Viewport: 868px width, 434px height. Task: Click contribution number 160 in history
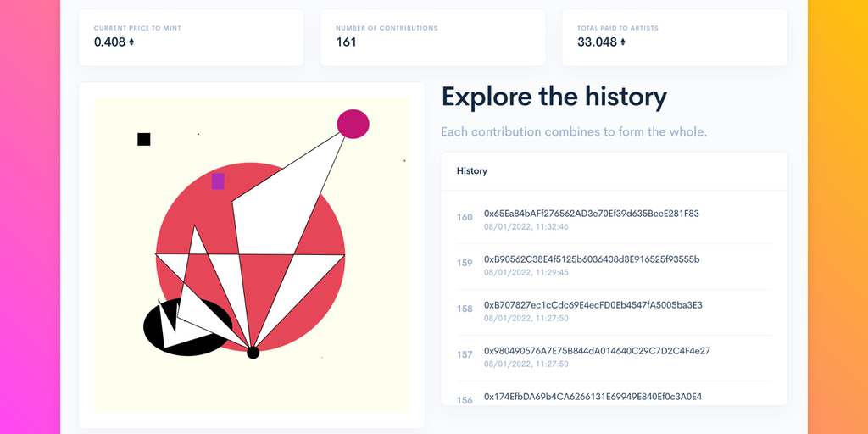click(x=465, y=218)
